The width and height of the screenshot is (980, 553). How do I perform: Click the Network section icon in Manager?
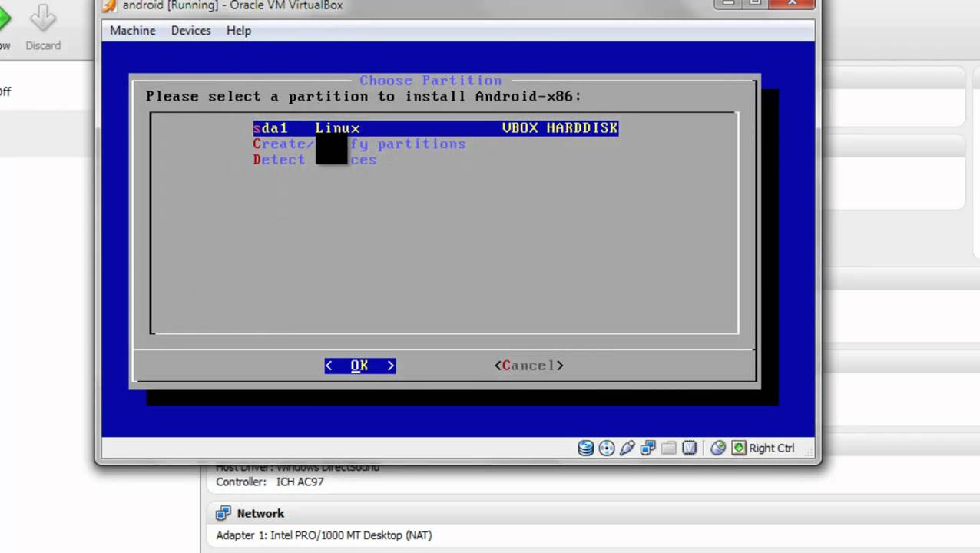point(223,513)
